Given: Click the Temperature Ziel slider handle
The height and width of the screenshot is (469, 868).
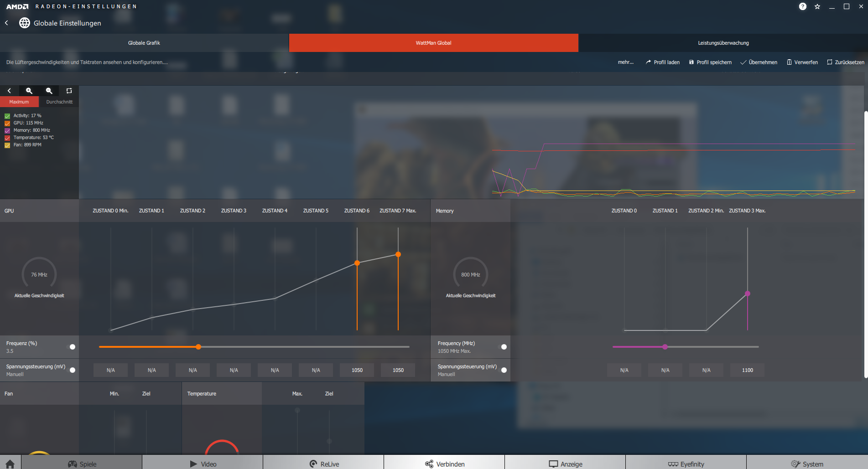Looking at the screenshot, I should coord(329,441).
